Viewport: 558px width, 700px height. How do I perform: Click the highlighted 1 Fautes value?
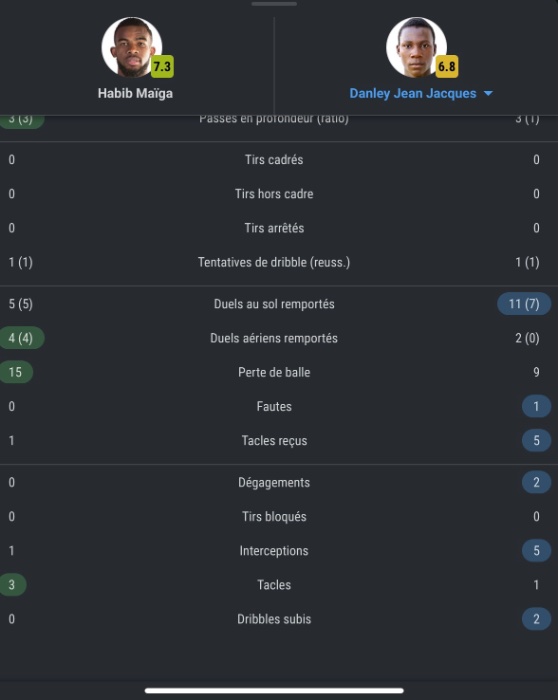click(537, 406)
